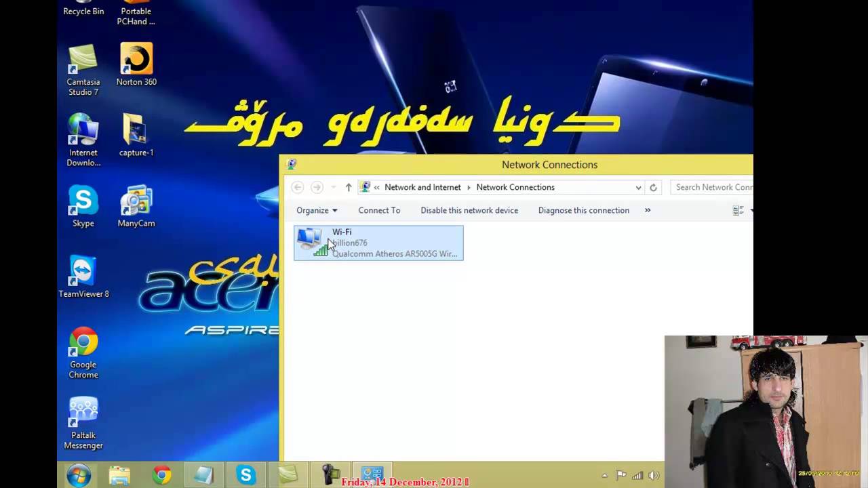Expand the arrow after Network and Internet

[469, 188]
